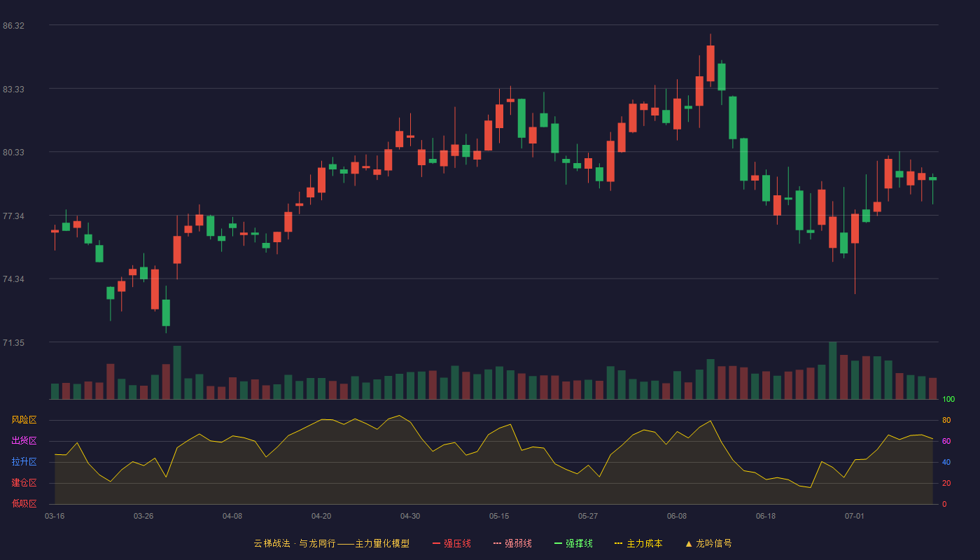Click the red 0 indicator scale label
The height and width of the screenshot is (560, 980).
click(x=944, y=504)
